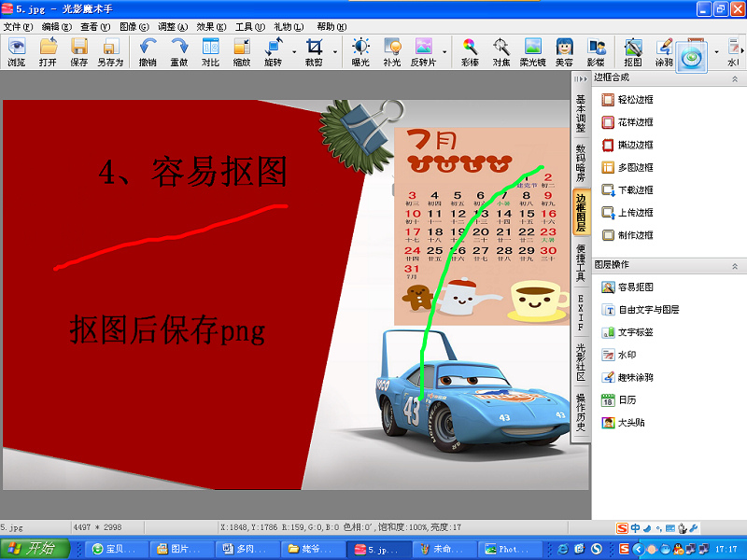This screenshot has width=747, height=560.
Task: Open dropdown arrow beside blue round icon
Action: point(716,52)
